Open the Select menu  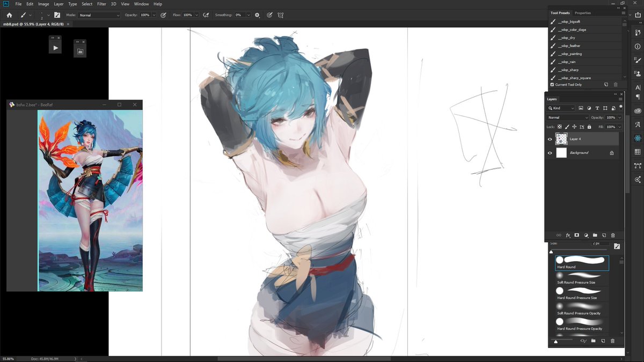click(87, 4)
